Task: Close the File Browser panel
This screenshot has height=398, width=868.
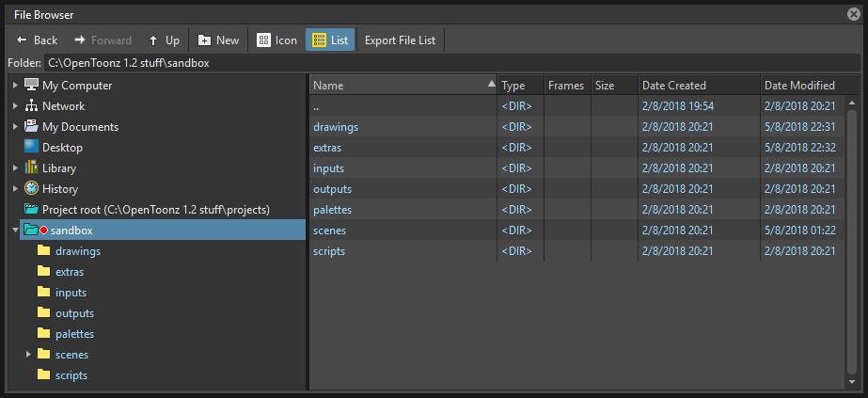Action: pos(854,14)
